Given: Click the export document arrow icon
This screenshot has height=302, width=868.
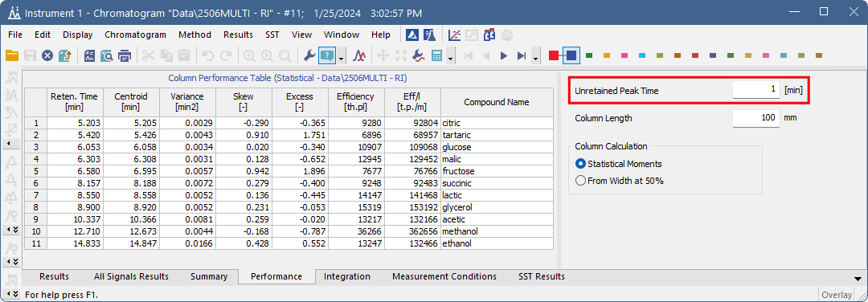Looking at the screenshot, I should 65,55.
